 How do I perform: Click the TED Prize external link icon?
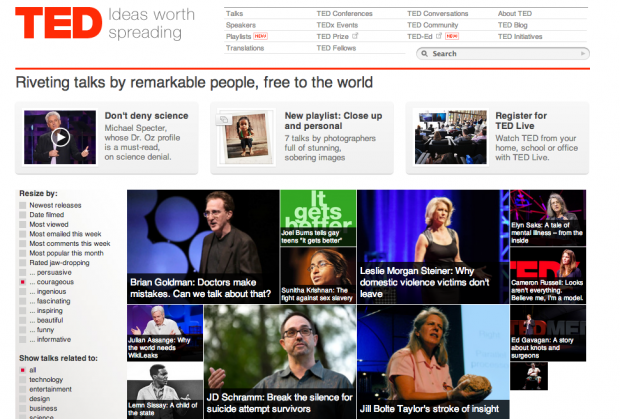coord(355,36)
